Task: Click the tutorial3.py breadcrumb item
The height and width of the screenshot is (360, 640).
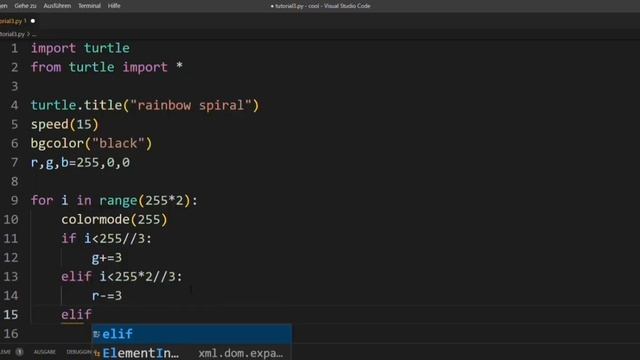Action: coord(12,34)
